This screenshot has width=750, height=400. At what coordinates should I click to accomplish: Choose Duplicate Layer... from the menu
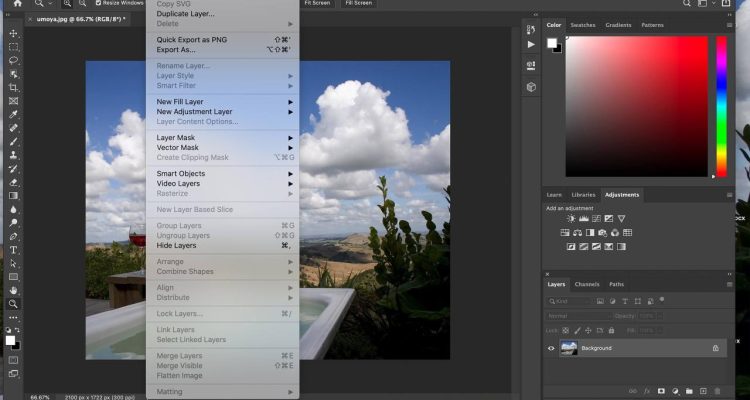click(186, 14)
